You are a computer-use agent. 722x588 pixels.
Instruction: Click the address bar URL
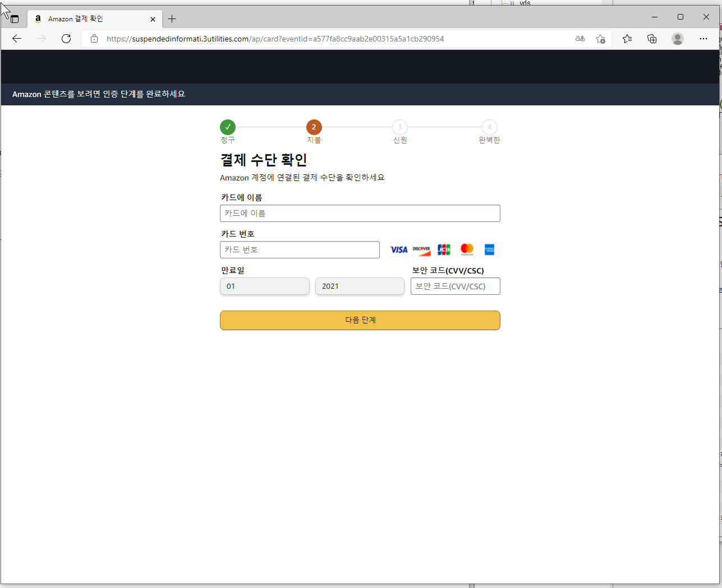tap(275, 39)
